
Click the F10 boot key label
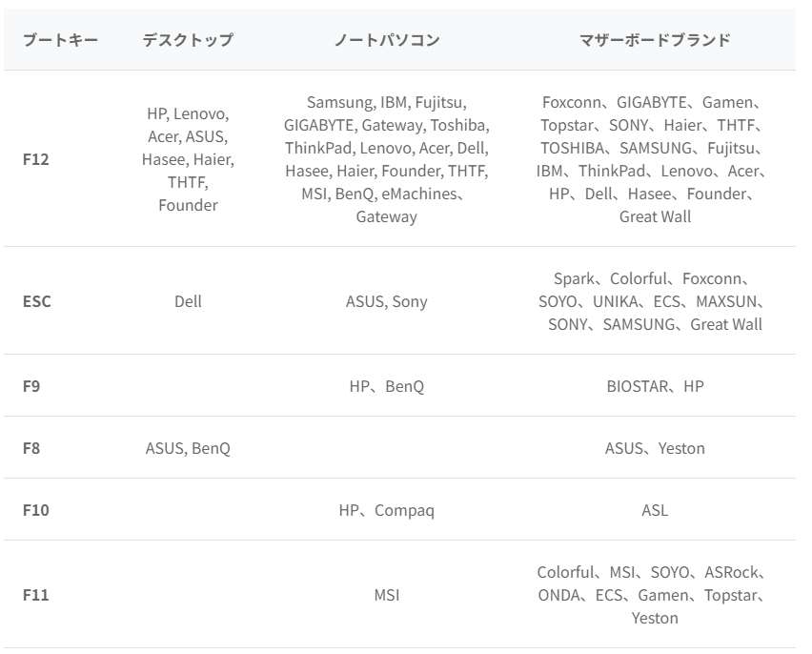[35, 510]
